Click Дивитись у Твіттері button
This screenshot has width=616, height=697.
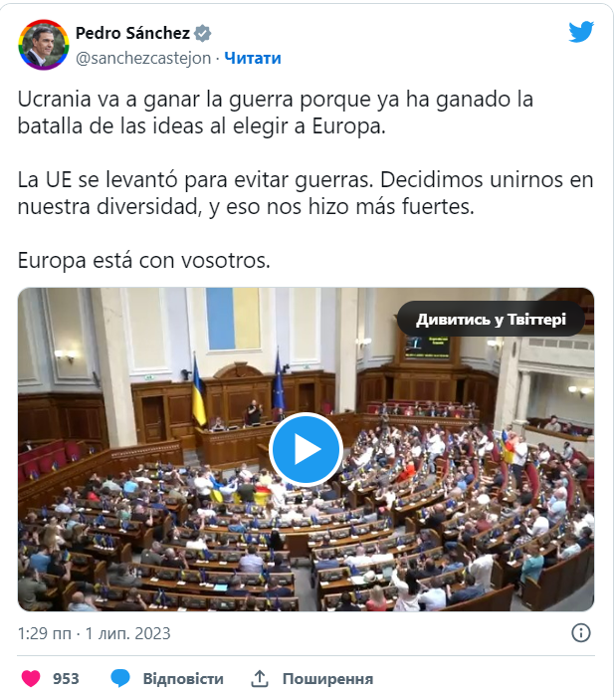click(491, 320)
